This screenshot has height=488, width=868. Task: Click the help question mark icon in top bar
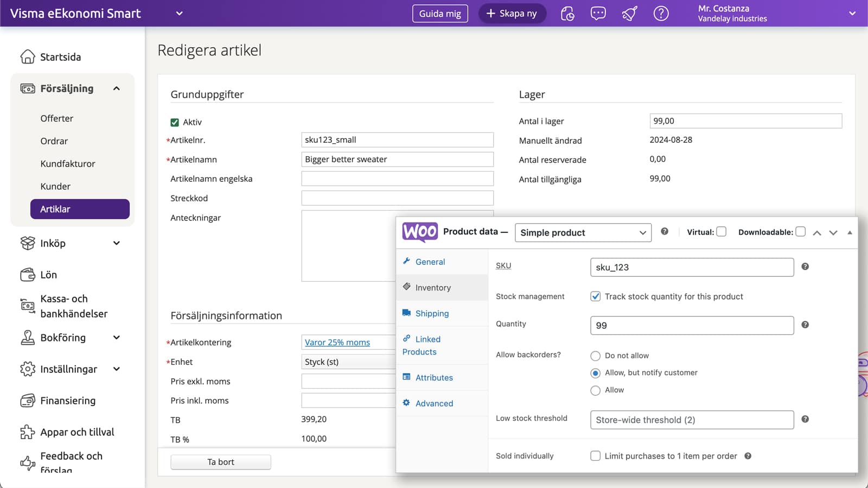click(x=661, y=14)
